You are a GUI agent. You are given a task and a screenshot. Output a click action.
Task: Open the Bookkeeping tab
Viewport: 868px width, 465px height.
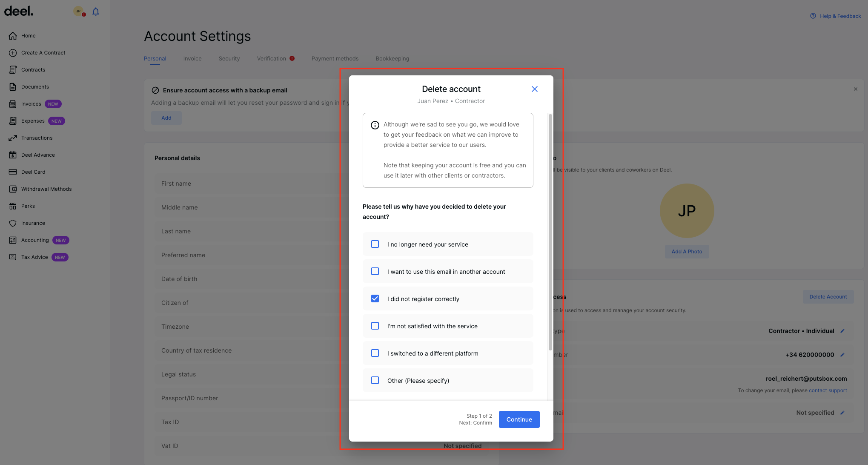(x=392, y=58)
